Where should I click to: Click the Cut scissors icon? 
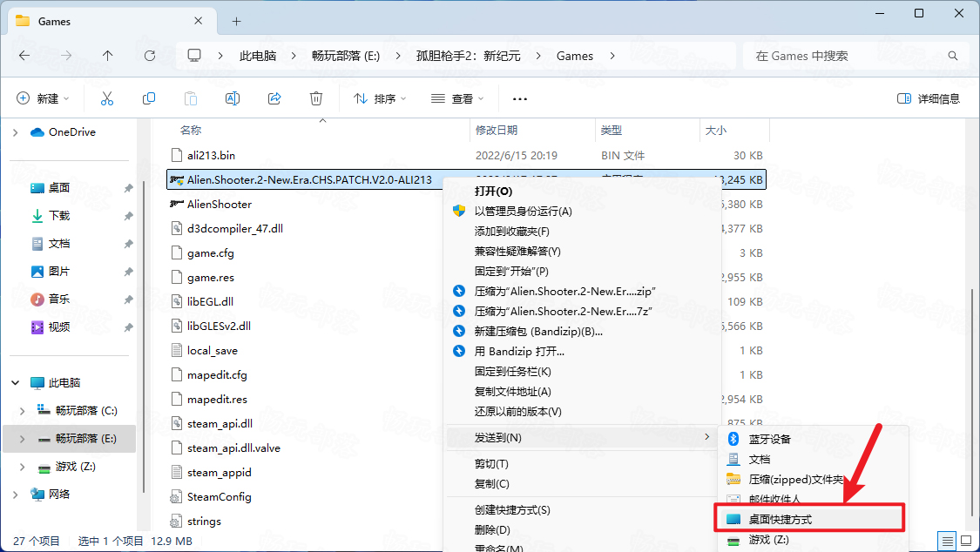click(107, 98)
